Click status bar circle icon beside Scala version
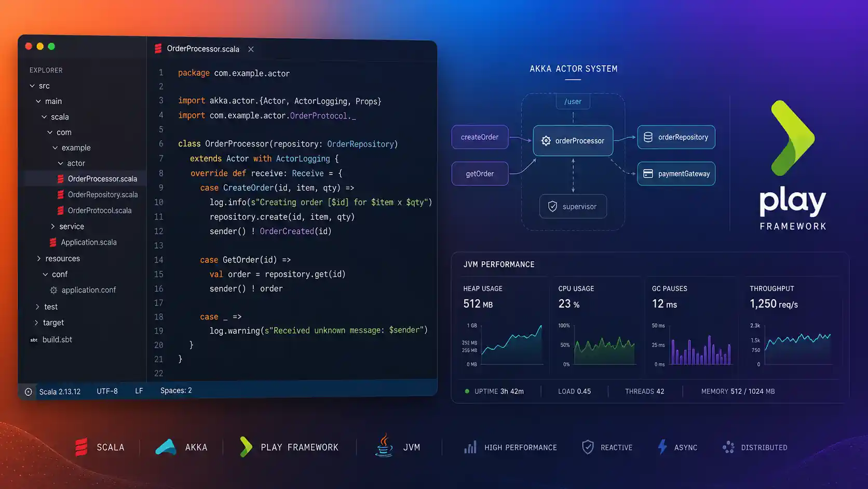 point(29,392)
